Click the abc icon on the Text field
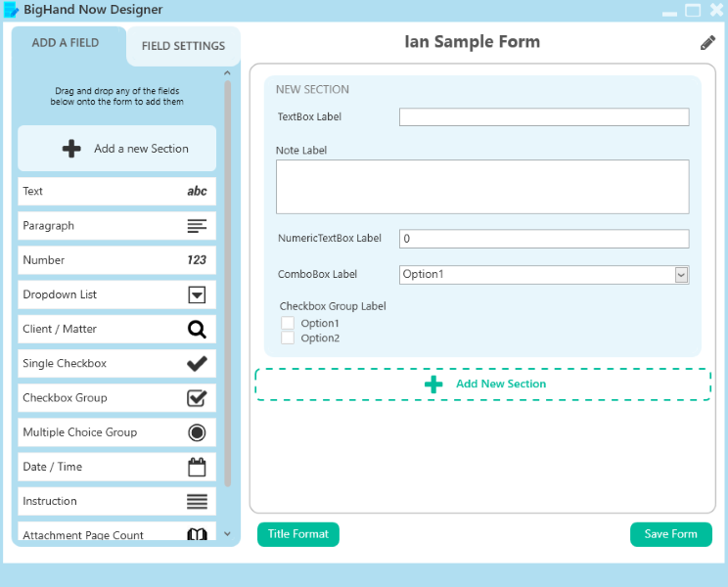This screenshot has width=728, height=587. tap(197, 191)
